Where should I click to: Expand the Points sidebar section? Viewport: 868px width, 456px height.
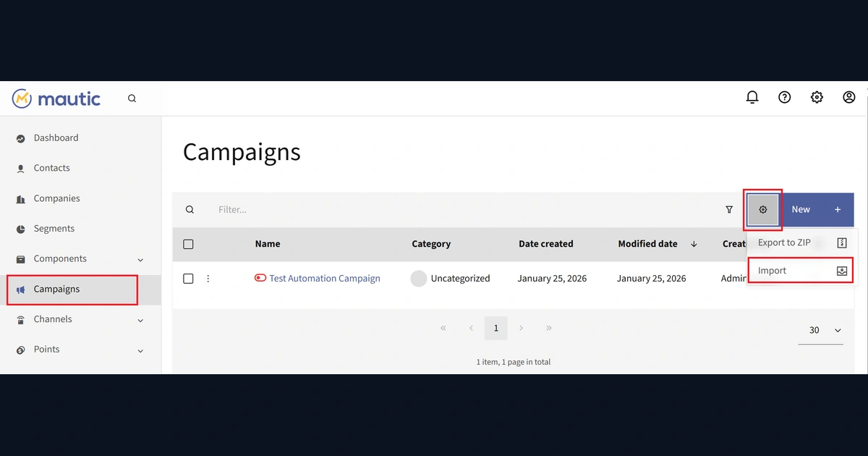click(x=80, y=350)
